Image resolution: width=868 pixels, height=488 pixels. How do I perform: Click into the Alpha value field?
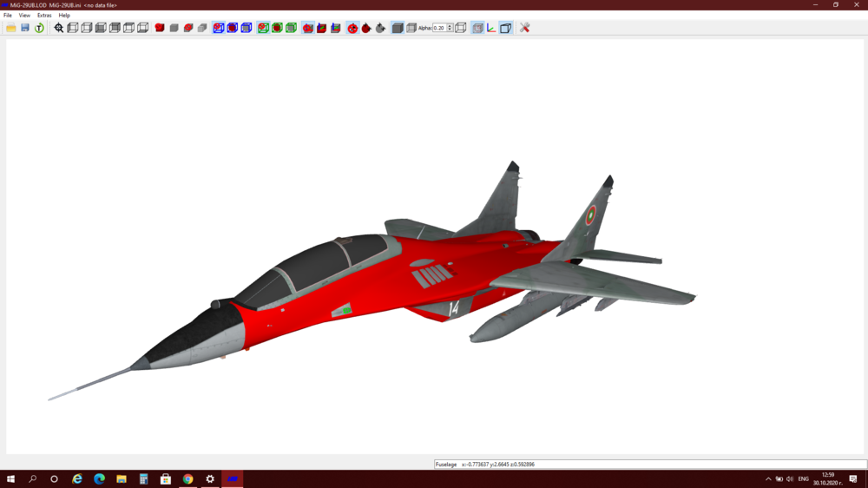point(439,28)
